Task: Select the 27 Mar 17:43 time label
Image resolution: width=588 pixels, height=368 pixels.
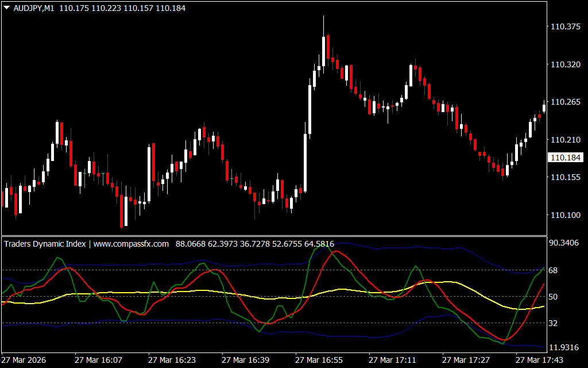Action: [539, 360]
